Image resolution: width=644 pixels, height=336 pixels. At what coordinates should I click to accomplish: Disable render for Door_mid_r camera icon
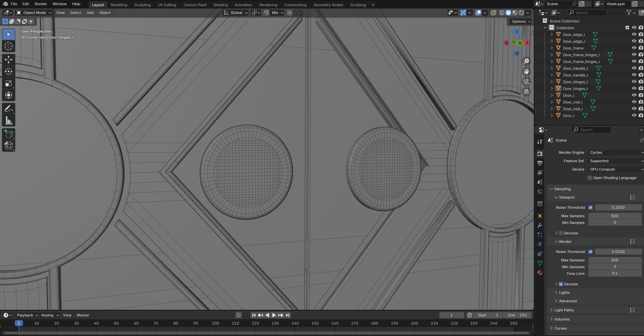pos(641,109)
